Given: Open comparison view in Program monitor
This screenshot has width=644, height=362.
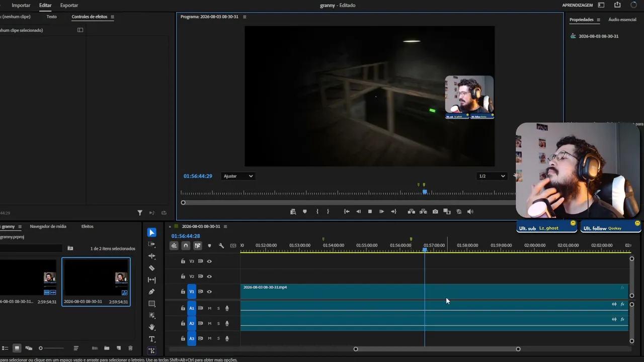Looking at the screenshot, I should coord(447,212).
